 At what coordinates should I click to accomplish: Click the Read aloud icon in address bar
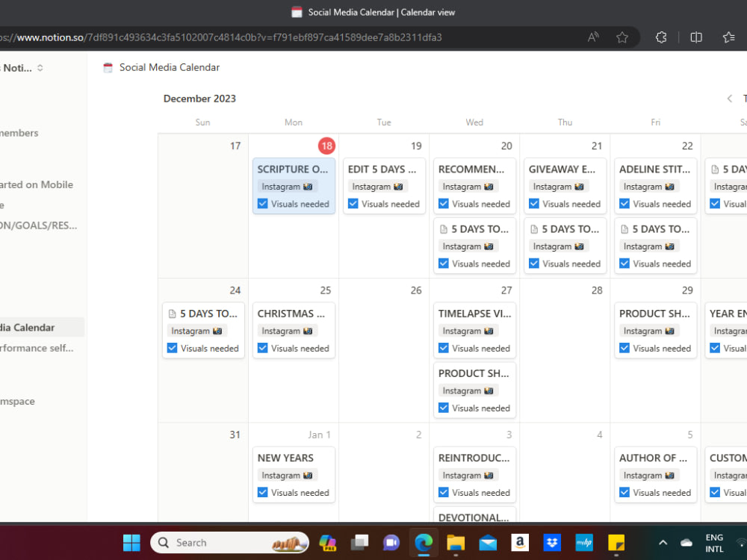point(593,37)
